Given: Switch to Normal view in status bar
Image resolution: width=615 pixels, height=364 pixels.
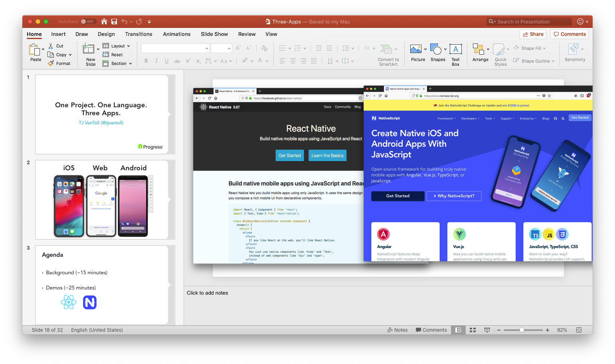Looking at the screenshot, I should (458, 330).
